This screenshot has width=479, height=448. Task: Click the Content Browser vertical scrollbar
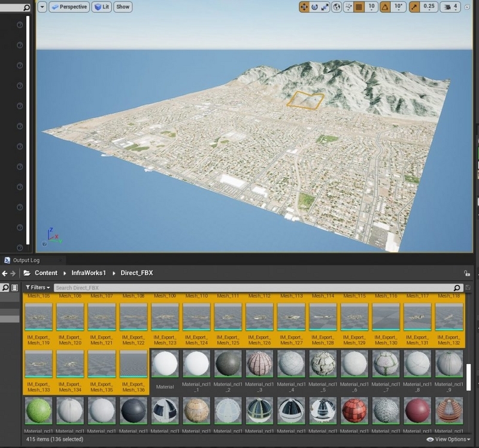click(469, 377)
